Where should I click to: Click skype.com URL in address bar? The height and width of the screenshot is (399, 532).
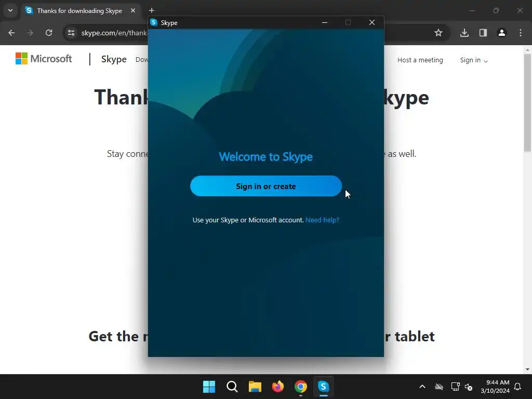(114, 33)
